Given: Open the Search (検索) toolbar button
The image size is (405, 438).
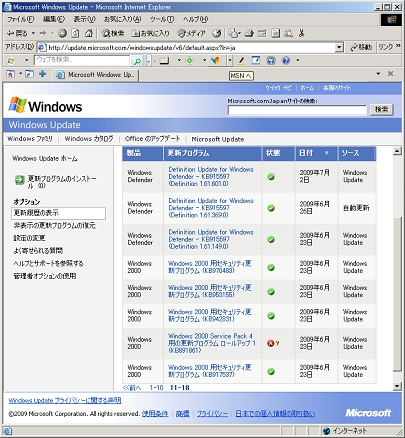Looking at the screenshot, I should [x=113, y=33].
